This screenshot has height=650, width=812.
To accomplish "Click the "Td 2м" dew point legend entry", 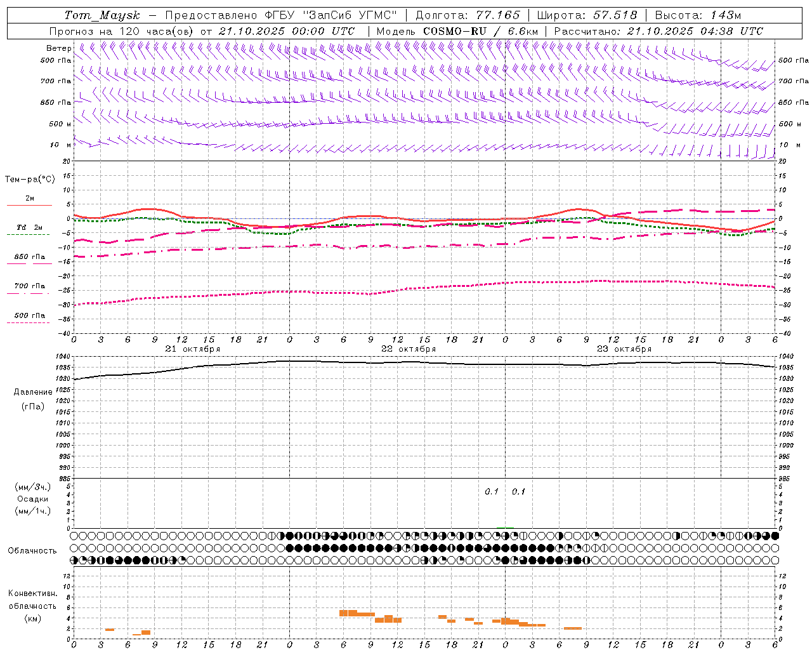I will tap(30, 227).
